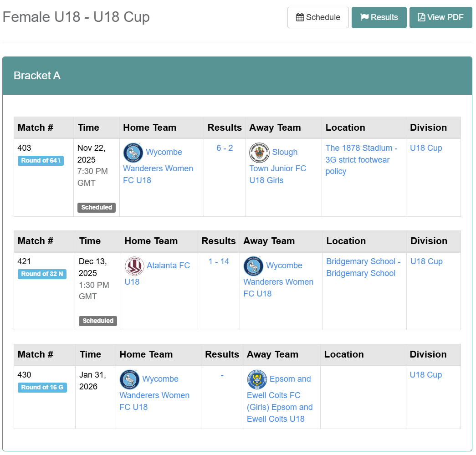Click Slough Town Junior FC crest icon
Viewport: 476px width, 455px height.
[259, 153]
